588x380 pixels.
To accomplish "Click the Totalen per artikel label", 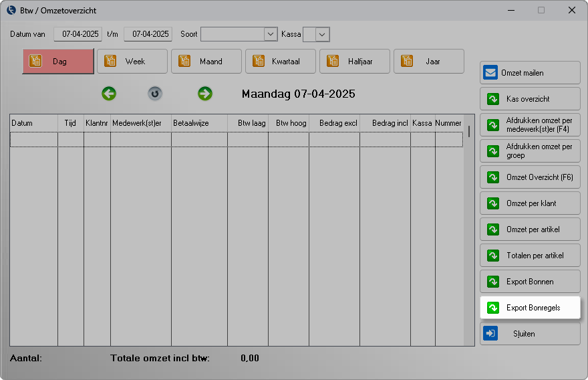I will pyautogui.click(x=535, y=256).
